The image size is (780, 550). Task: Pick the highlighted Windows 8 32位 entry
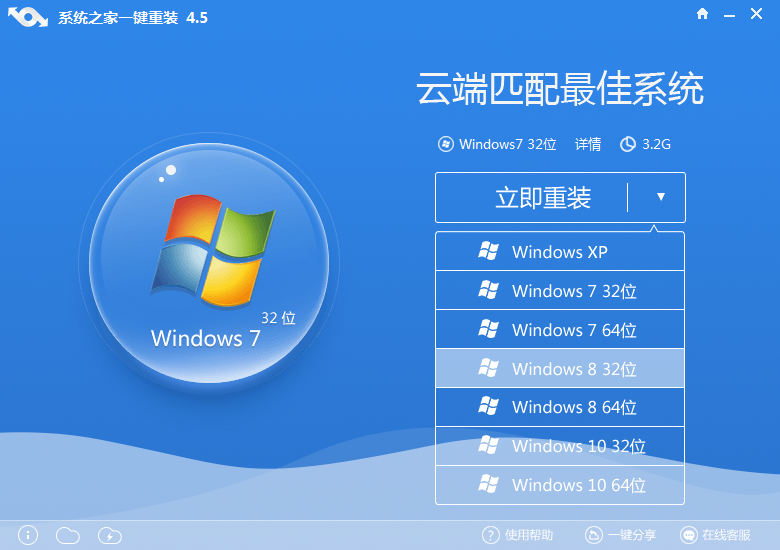[559, 369]
